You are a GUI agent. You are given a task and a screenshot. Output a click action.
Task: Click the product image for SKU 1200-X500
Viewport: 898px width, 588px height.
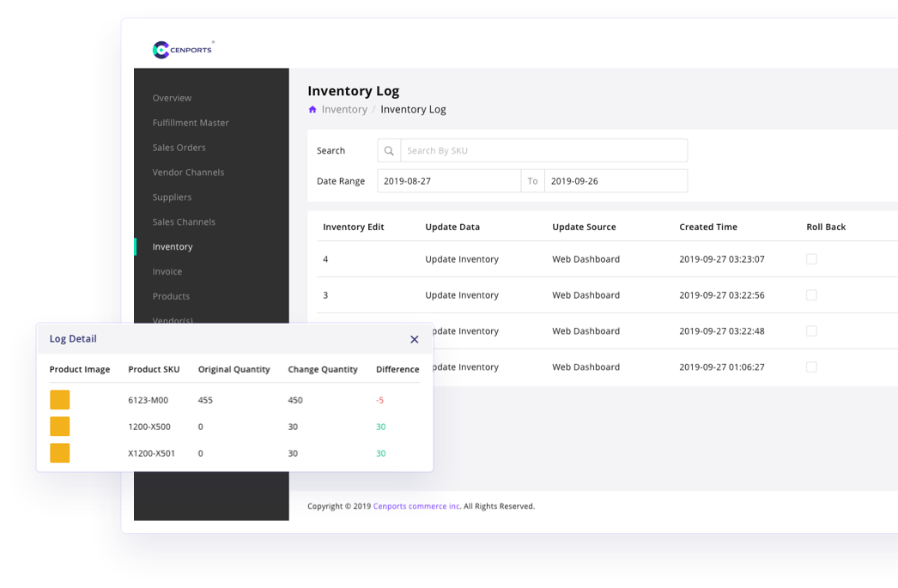pos(59,426)
